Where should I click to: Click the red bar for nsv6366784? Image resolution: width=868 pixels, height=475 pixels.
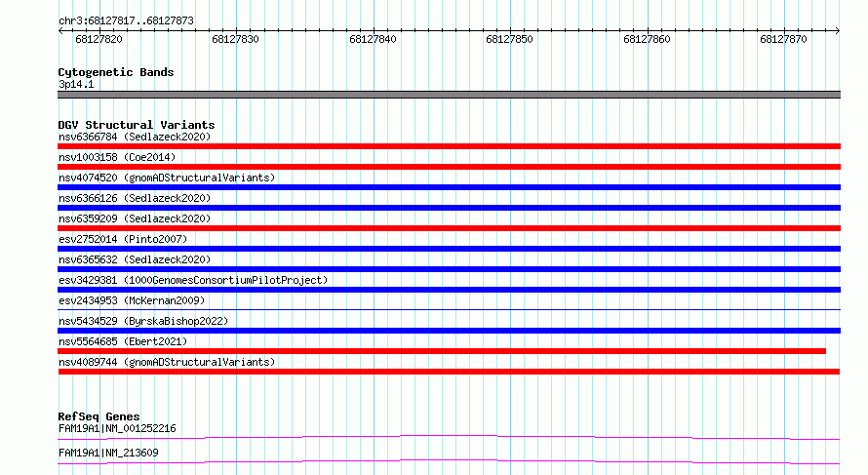pyautogui.click(x=449, y=146)
